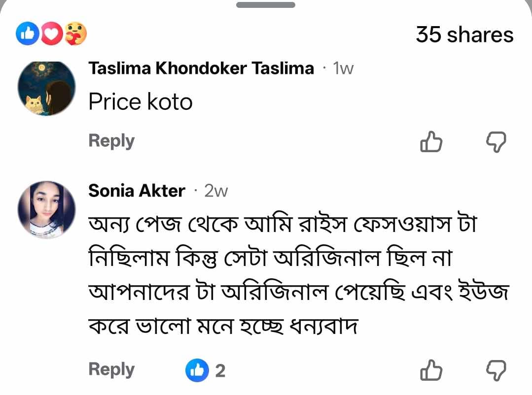The image size is (532, 395).
Task: Tap the Care hugging-heart reaction emoji
Action: tap(75, 33)
